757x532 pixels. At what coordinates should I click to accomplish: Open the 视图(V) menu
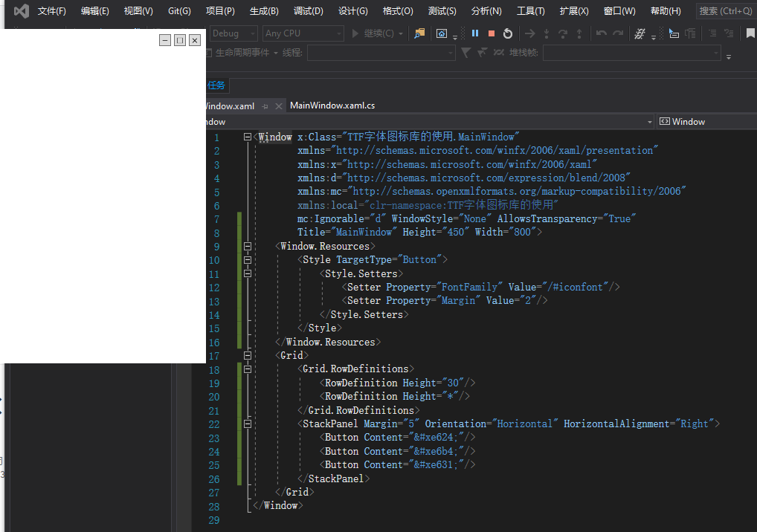pos(138,11)
